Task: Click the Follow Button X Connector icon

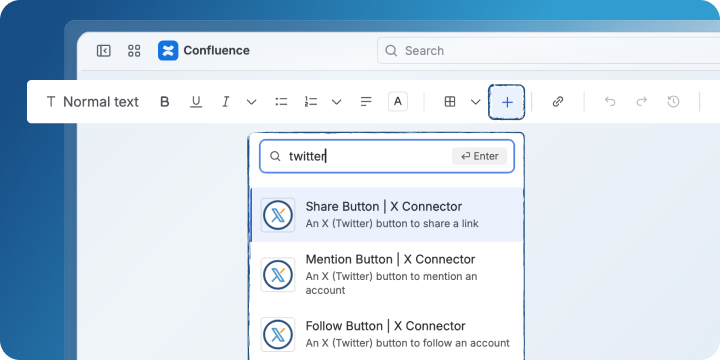Action: pyautogui.click(x=278, y=334)
